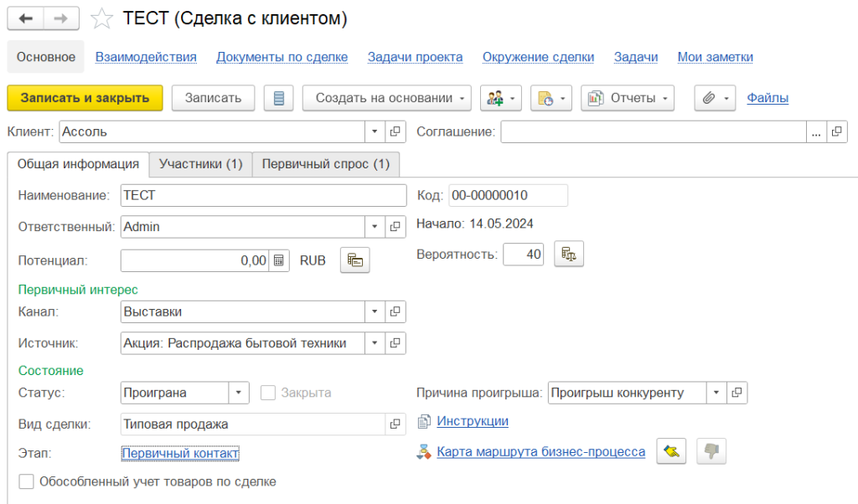Expand the Статус dropdown list
The image size is (858, 504).
coord(239,393)
